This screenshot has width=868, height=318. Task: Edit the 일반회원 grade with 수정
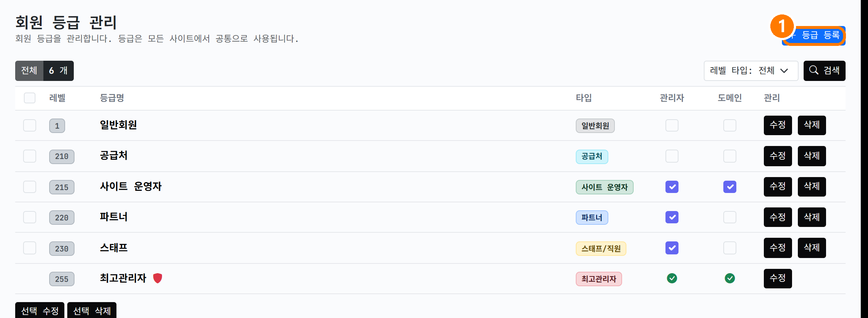pyautogui.click(x=778, y=125)
